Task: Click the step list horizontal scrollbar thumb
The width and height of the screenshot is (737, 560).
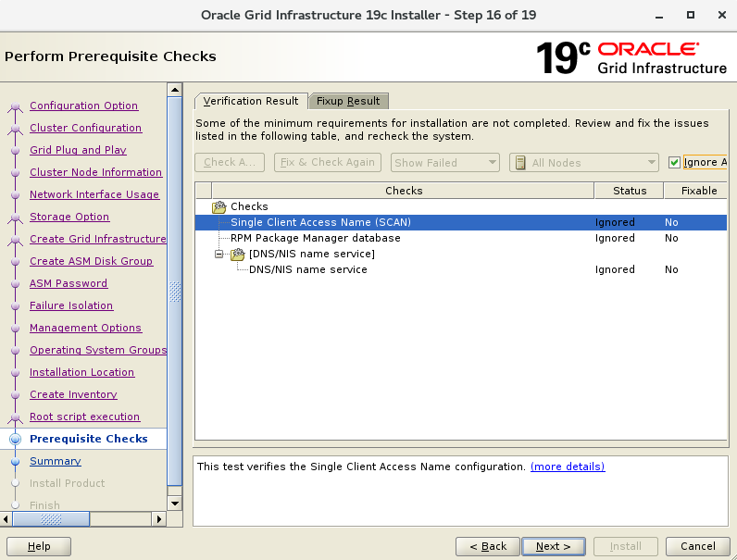Action: click(51, 519)
